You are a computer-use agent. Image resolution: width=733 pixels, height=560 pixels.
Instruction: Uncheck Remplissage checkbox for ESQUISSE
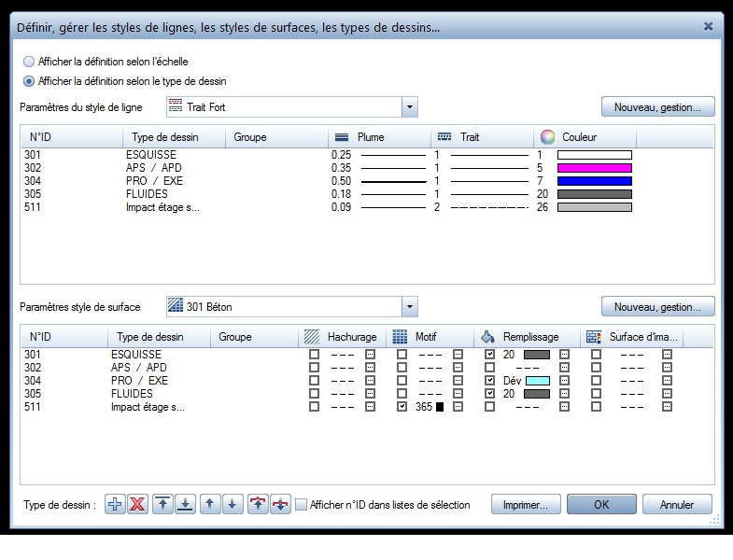tap(489, 355)
